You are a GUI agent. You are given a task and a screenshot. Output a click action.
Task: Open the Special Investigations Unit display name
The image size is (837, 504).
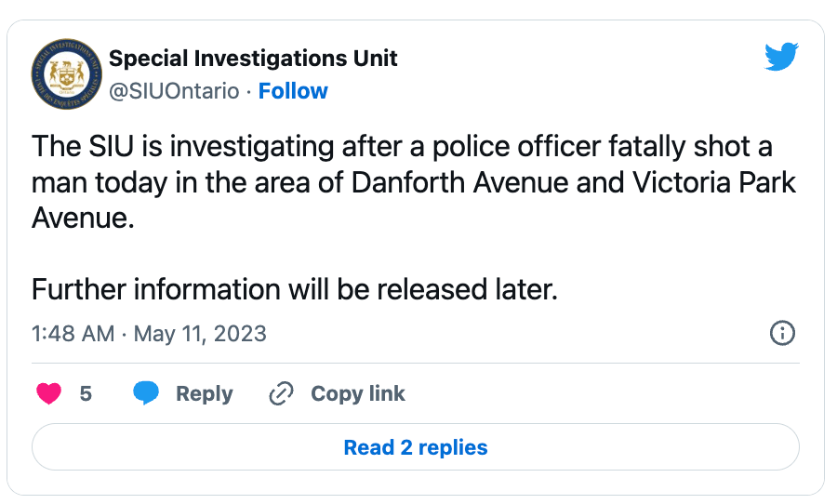(x=253, y=59)
